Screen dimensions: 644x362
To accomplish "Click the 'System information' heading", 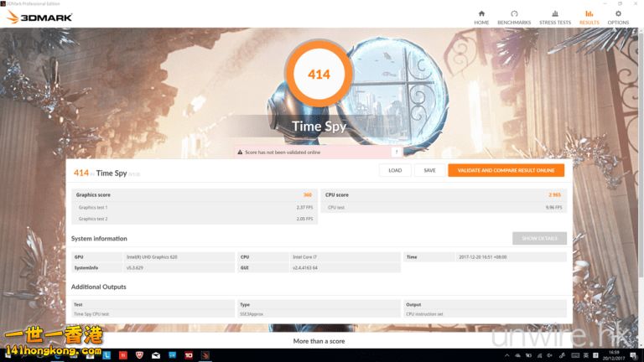I will [99, 239].
